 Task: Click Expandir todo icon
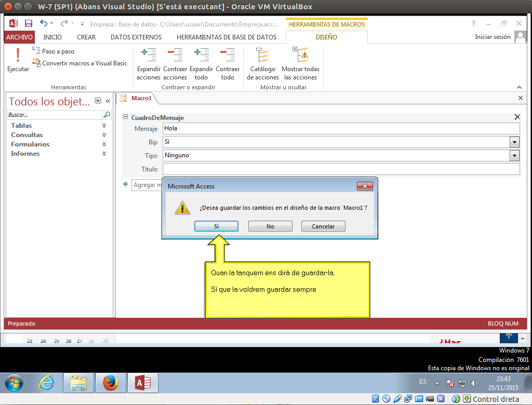(201, 64)
